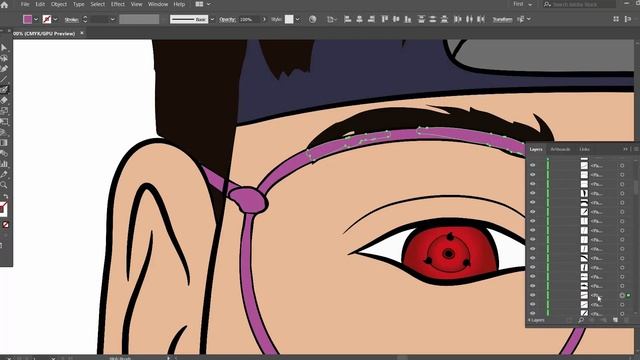Select the Pen tool
The height and width of the screenshot is (360, 640).
click(4, 69)
